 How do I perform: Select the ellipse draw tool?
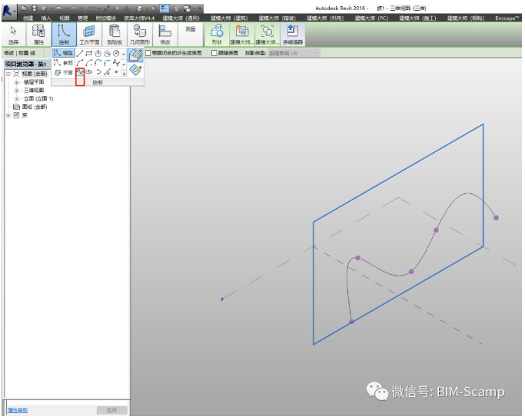click(89, 72)
